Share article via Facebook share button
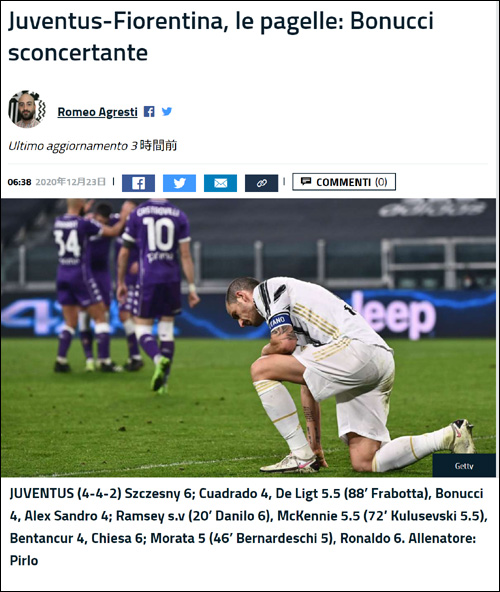The width and height of the screenshot is (500, 592). pyautogui.click(x=138, y=183)
